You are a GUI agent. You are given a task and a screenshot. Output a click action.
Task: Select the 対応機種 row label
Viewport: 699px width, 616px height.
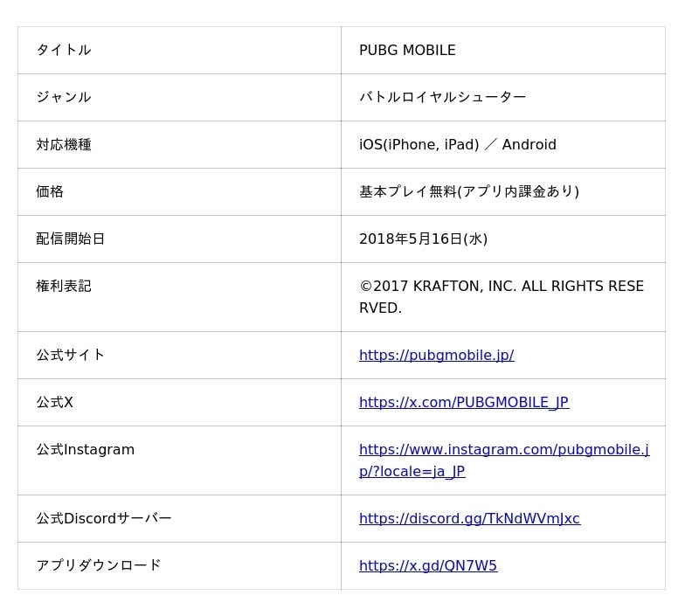coord(63,144)
